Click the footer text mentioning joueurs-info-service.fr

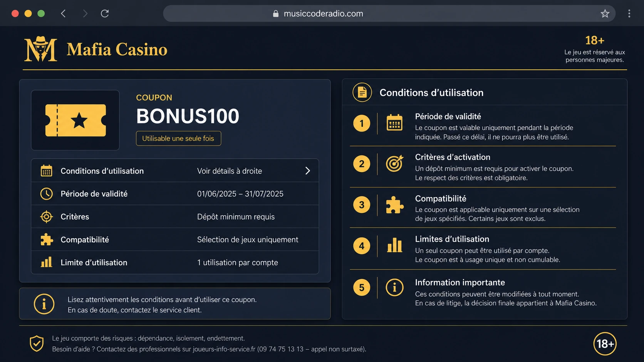click(209, 349)
